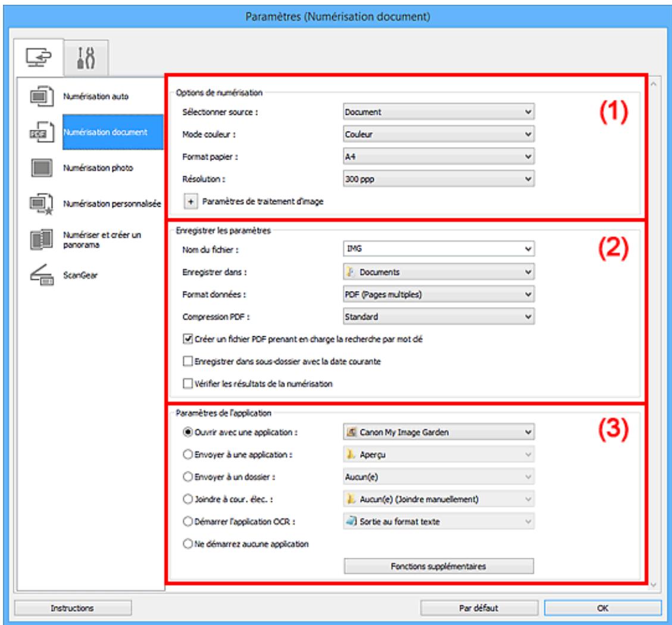Screen dimensions: 672x625
Task: Click the Numérisation document PDF icon
Action: coord(42,132)
